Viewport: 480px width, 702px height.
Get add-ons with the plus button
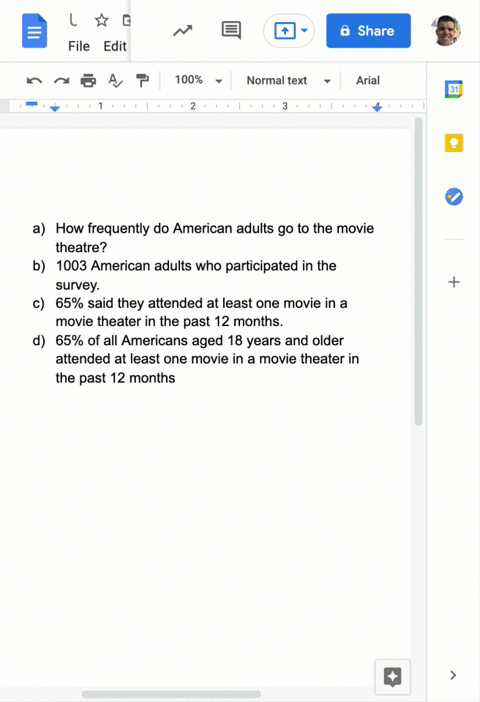point(454,282)
